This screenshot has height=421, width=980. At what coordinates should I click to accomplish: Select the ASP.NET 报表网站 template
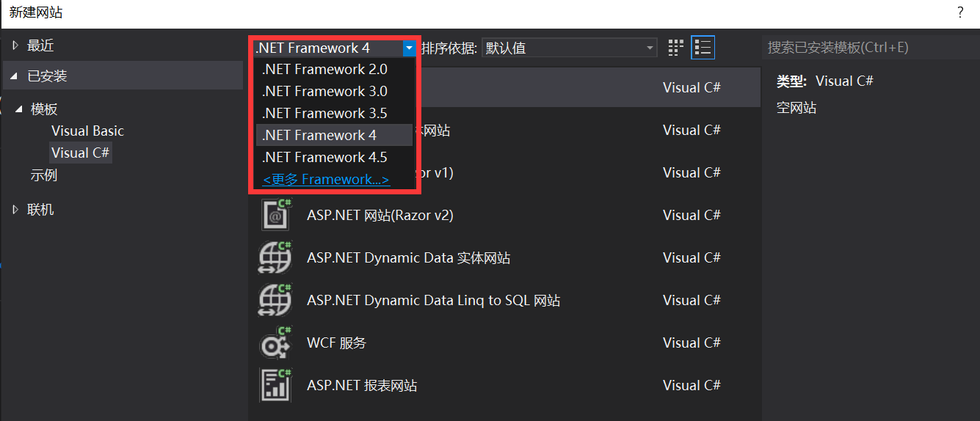[504, 386]
